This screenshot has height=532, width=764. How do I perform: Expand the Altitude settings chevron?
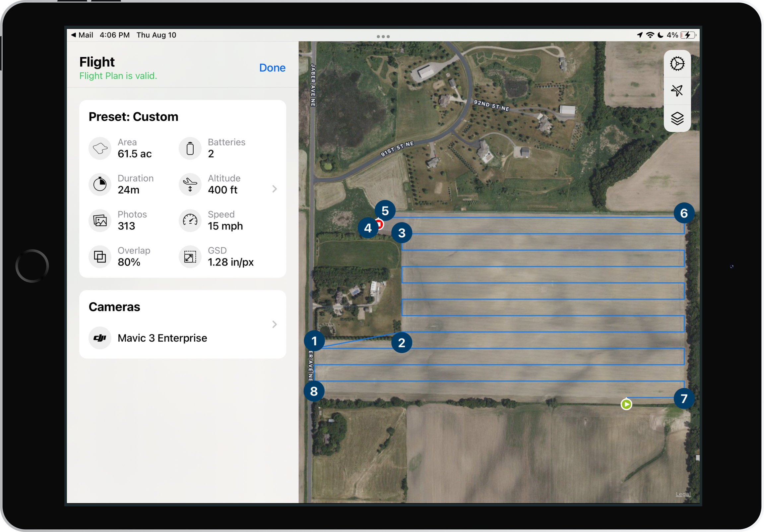point(274,189)
